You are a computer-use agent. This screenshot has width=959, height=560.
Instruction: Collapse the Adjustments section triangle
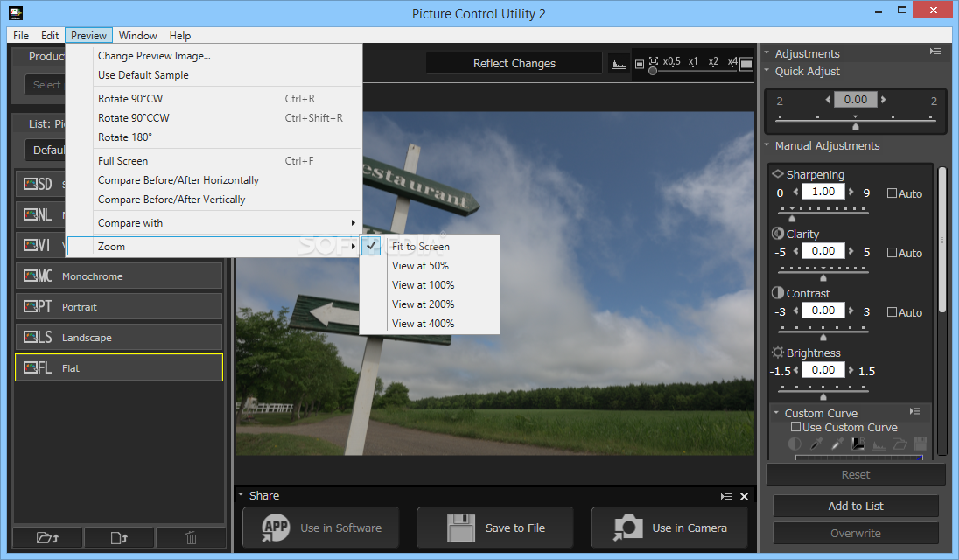[767, 53]
